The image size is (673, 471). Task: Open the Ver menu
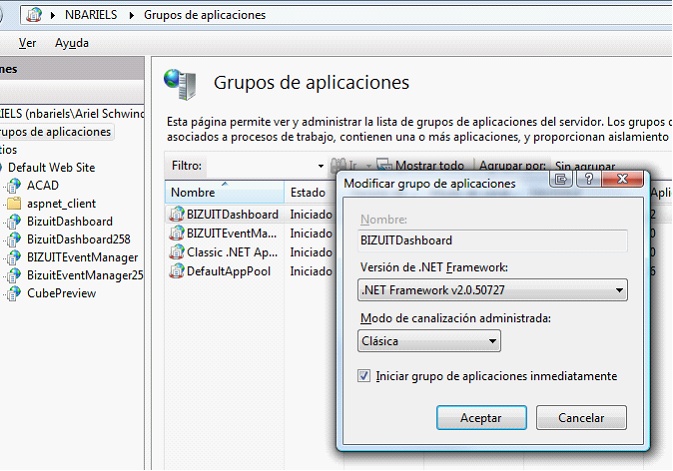(27, 43)
